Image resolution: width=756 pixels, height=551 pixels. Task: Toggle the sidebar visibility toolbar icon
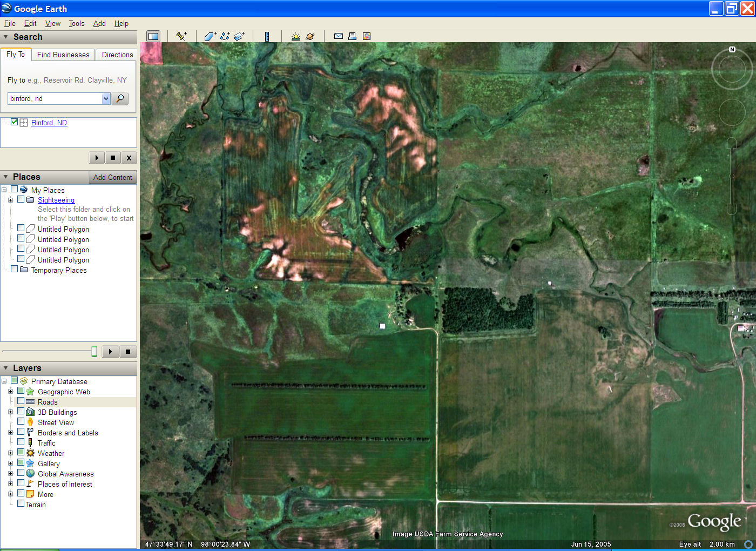(x=153, y=36)
